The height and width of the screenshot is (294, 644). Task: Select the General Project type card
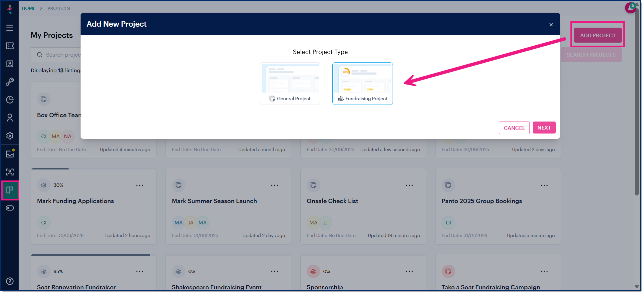290,84
